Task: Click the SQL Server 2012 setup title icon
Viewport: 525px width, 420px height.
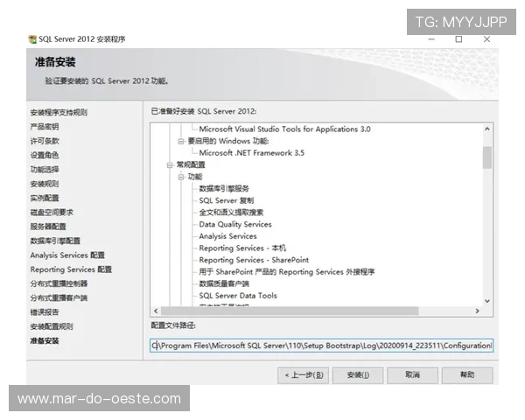Action: pyautogui.click(x=32, y=39)
